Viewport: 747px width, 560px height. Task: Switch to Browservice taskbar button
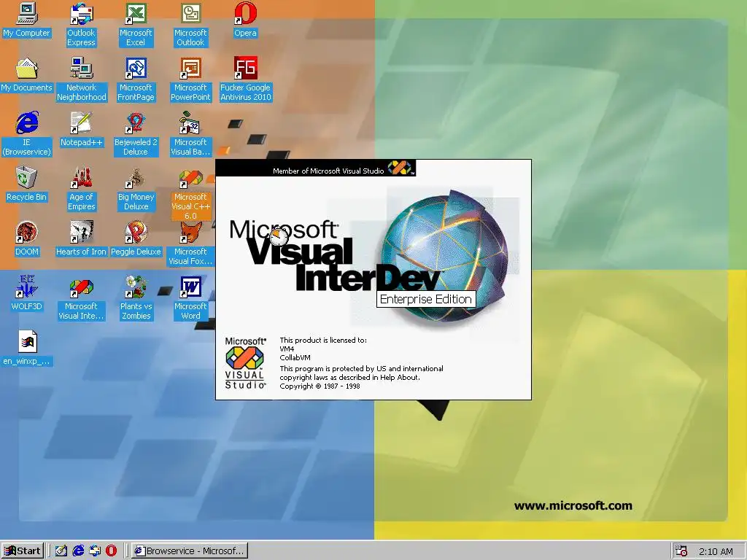point(189,551)
